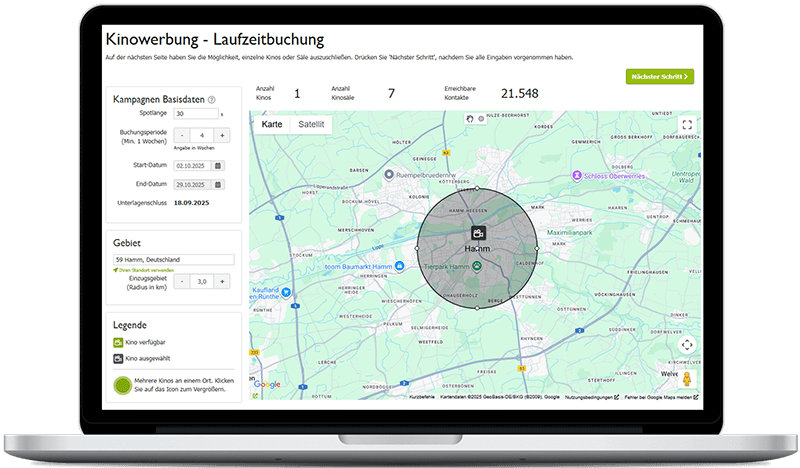Decrease Buchungsperiode with the minus button
The width and height of the screenshot is (800, 468).
coord(181,135)
